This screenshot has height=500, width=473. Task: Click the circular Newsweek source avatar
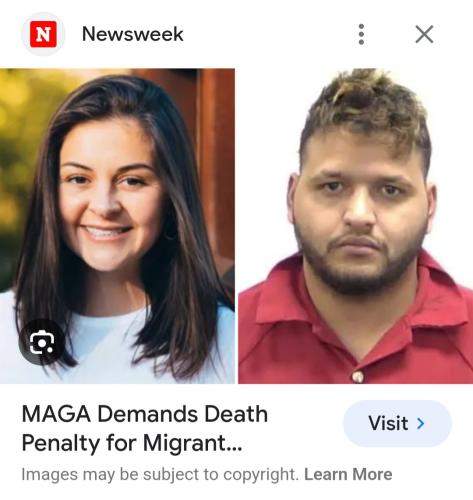(43, 34)
